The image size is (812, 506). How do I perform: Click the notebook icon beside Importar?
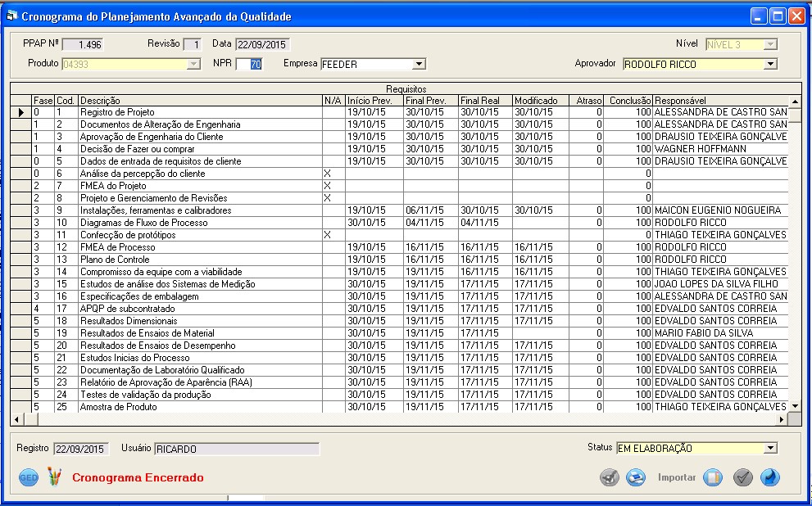(713, 477)
